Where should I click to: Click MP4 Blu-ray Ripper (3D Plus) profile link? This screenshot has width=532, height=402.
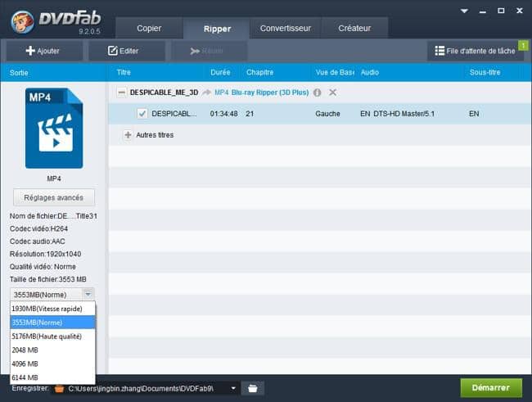262,93
